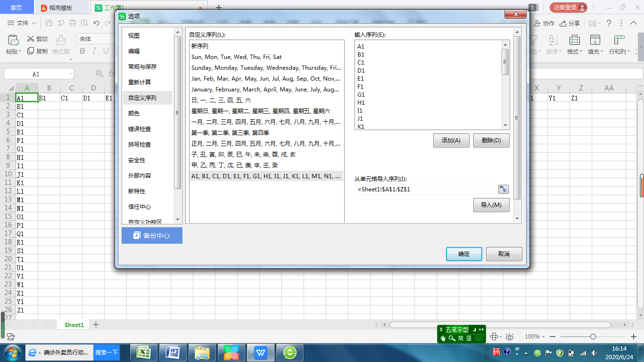
Task: Click the Paste clipboard icon
Action: click(14, 40)
